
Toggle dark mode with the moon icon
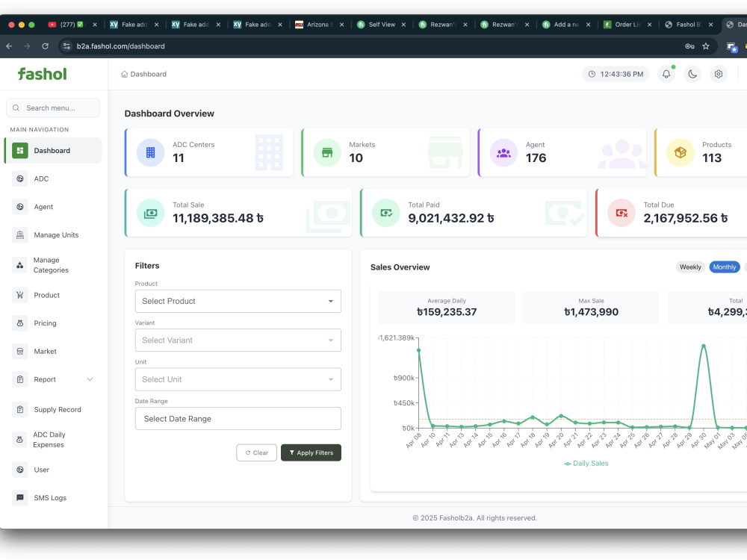coord(692,74)
